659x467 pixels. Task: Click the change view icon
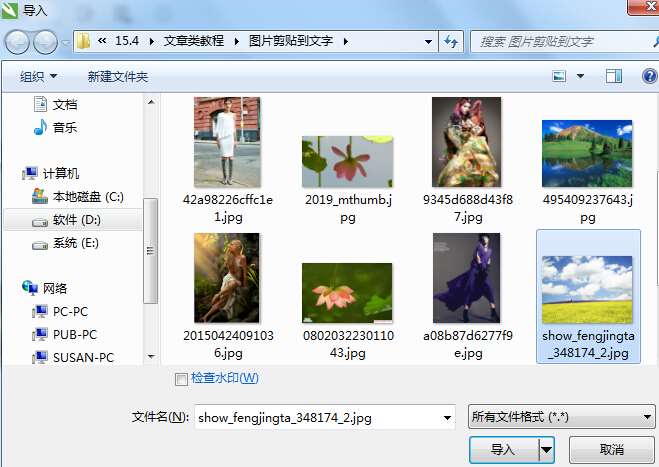click(x=559, y=76)
